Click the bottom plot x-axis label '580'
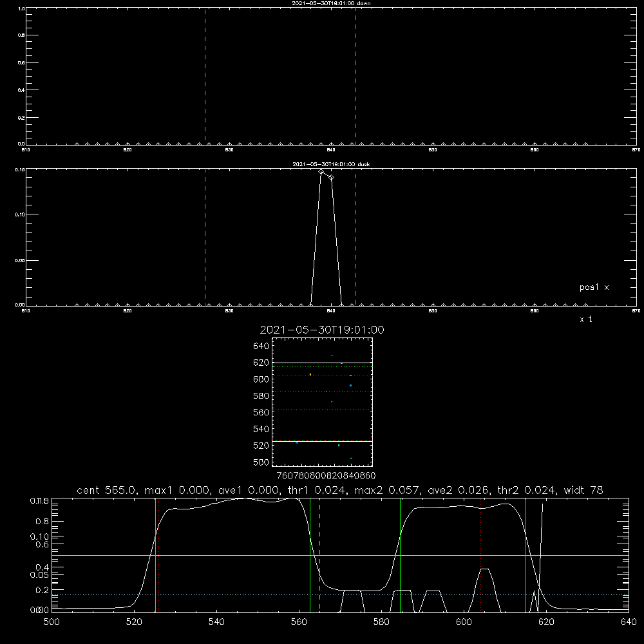Viewport: 644px width, 644px height. [x=381, y=622]
